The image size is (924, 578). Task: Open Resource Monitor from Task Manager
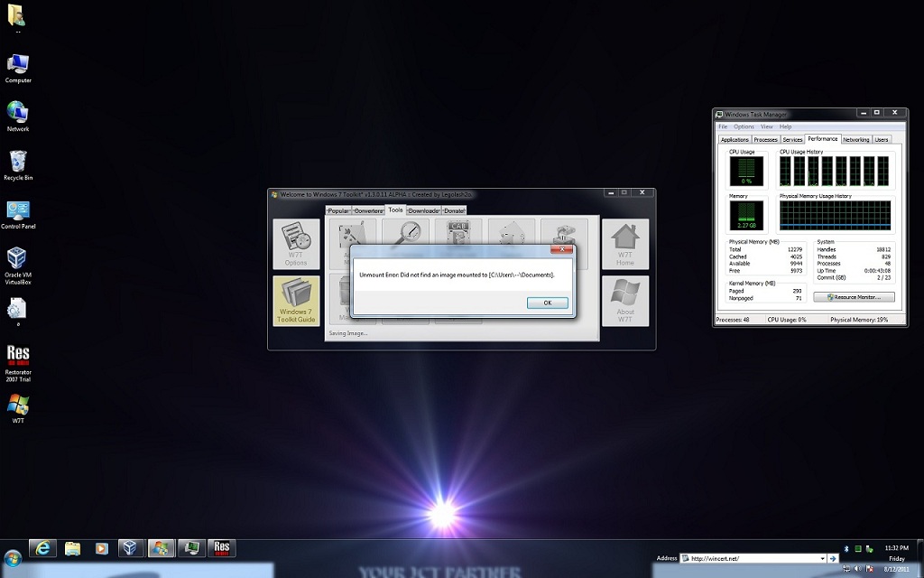coord(854,297)
